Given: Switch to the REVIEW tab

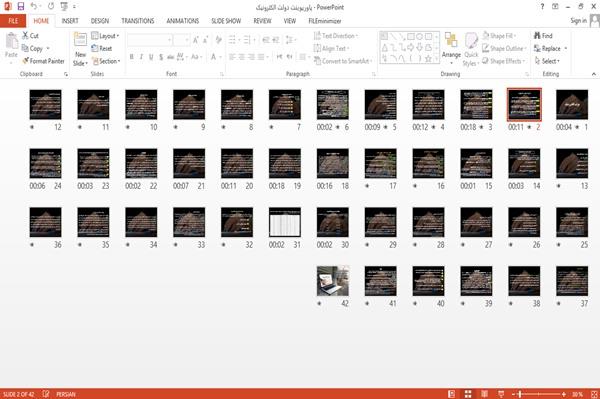Looking at the screenshot, I should [x=262, y=21].
